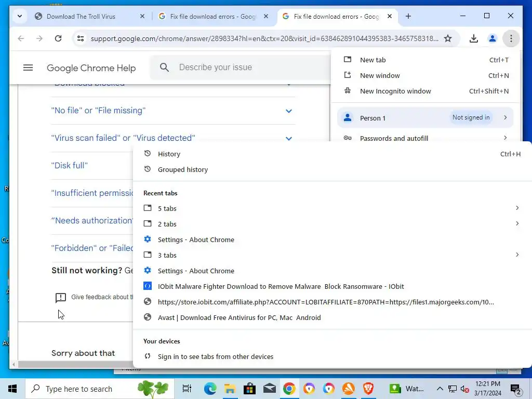Click the Not signed in chip
This screenshot has height=399, width=532.
(471, 117)
